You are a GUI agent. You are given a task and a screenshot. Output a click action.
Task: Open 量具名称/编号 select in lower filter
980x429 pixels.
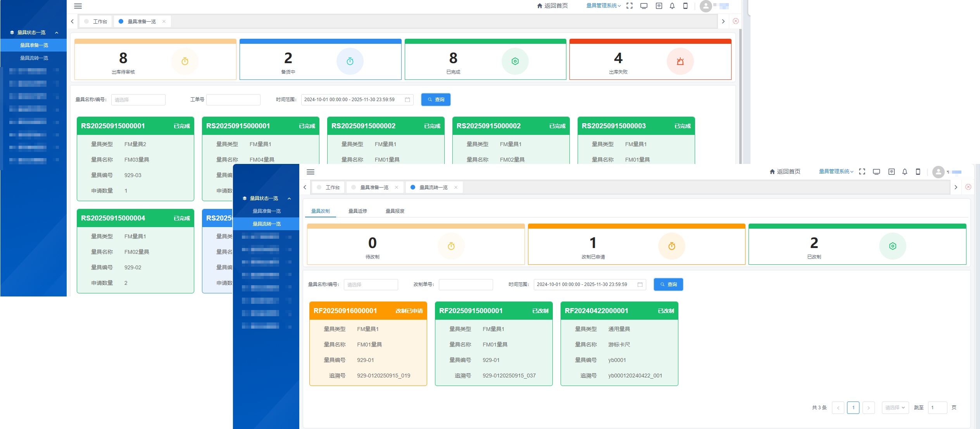tap(371, 284)
